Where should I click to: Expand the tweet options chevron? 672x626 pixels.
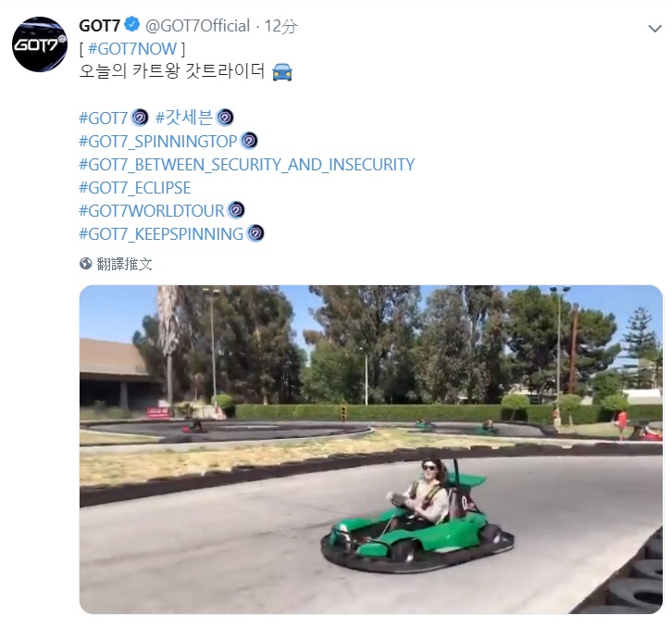[654, 29]
